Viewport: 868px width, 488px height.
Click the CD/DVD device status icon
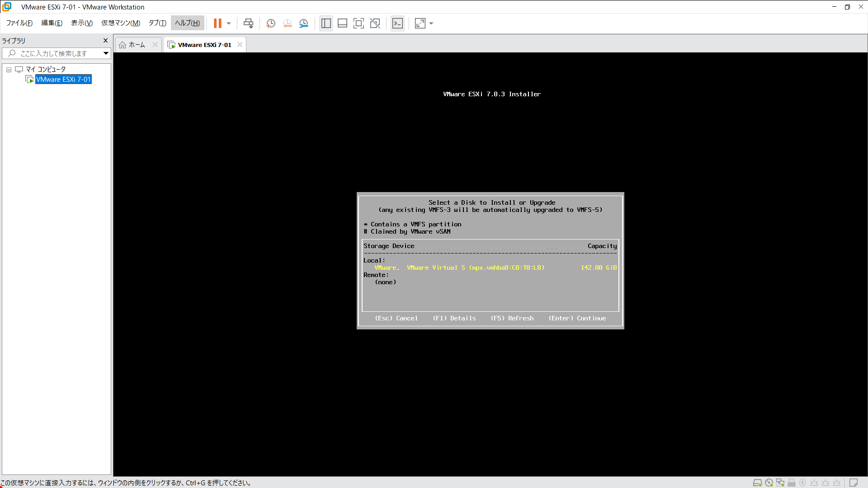(x=769, y=483)
